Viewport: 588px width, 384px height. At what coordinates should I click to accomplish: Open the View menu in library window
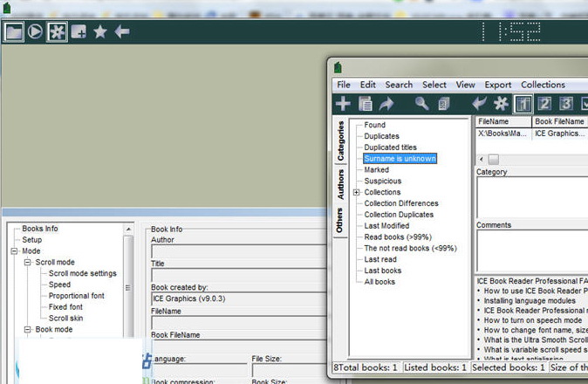(x=465, y=85)
